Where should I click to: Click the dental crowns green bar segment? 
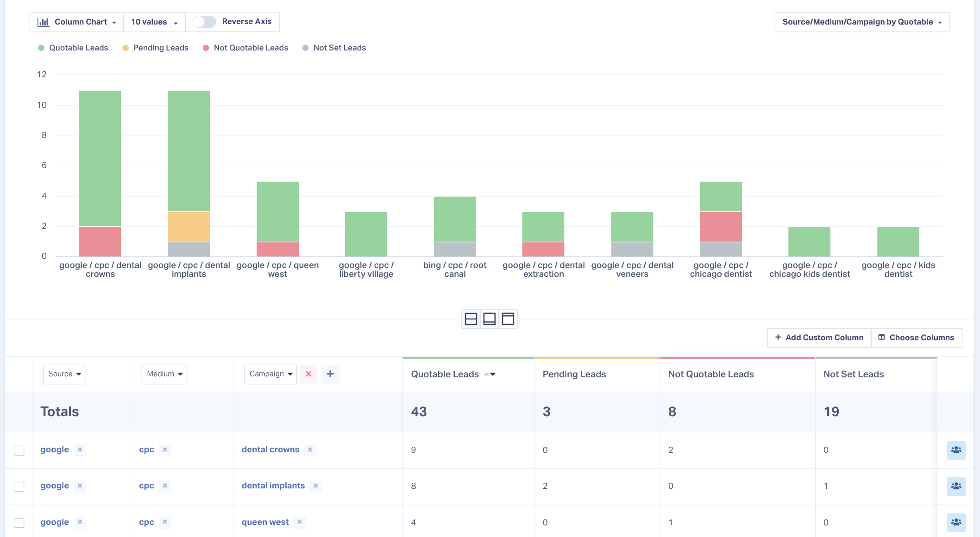pos(100,158)
